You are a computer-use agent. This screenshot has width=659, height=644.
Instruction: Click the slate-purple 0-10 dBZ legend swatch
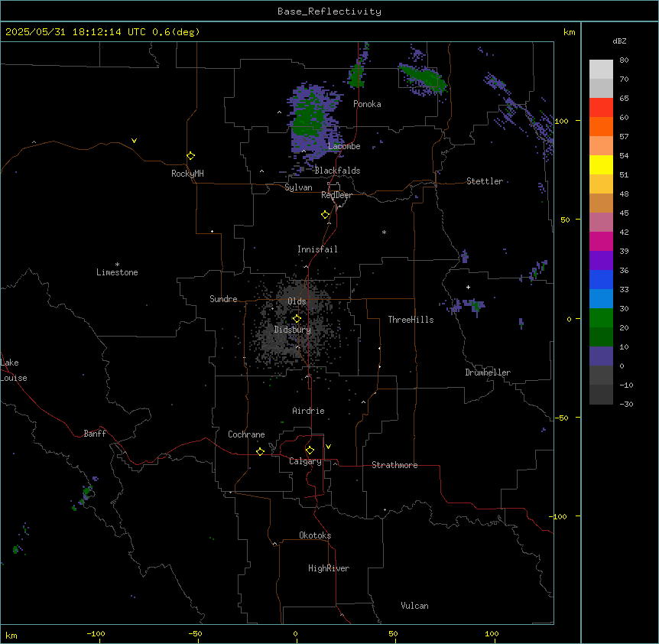pos(601,356)
